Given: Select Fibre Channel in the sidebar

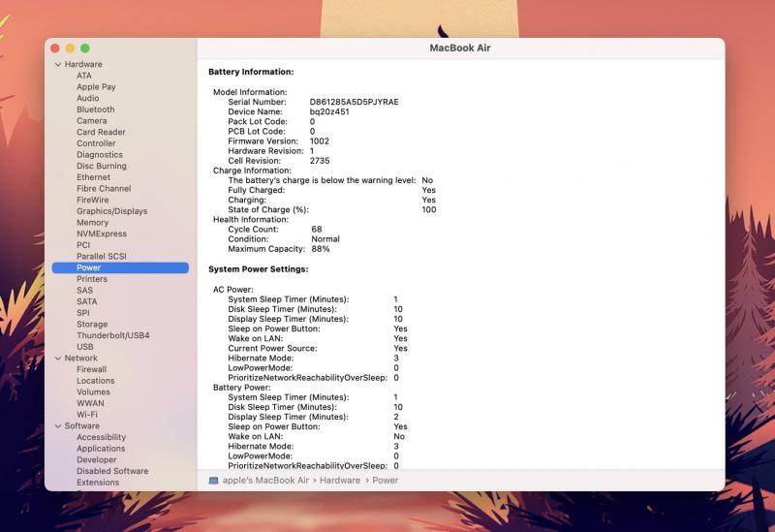Looking at the screenshot, I should [104, 188].
